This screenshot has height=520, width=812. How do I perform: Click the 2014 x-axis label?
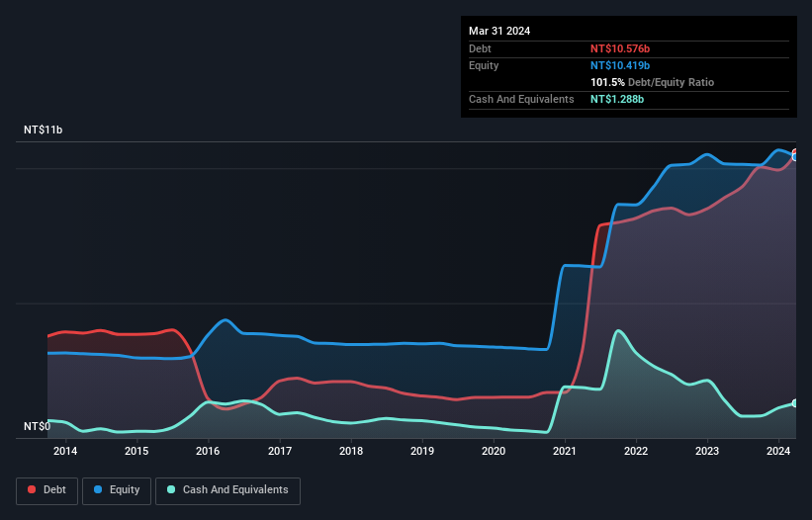pos(65,451)
